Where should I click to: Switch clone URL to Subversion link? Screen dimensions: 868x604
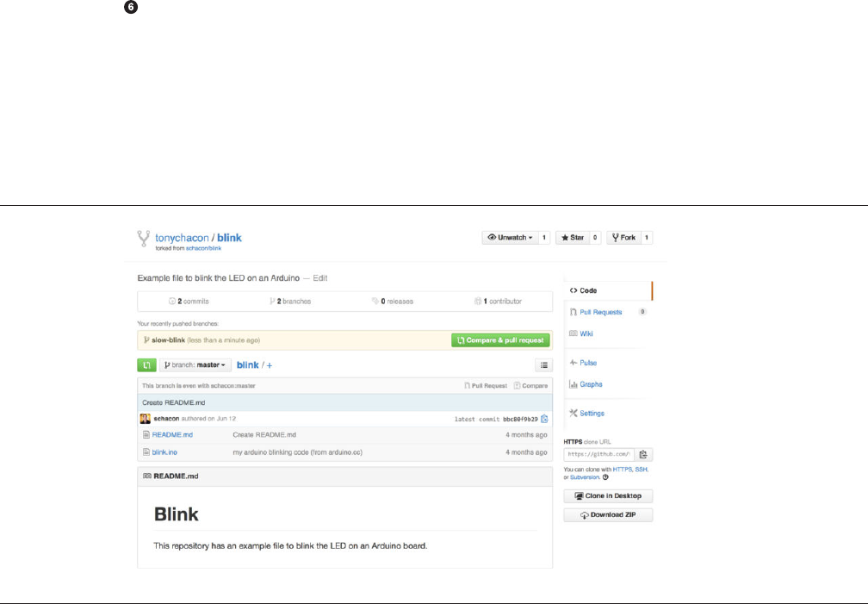pyautogui.click(x=585, y=477)
